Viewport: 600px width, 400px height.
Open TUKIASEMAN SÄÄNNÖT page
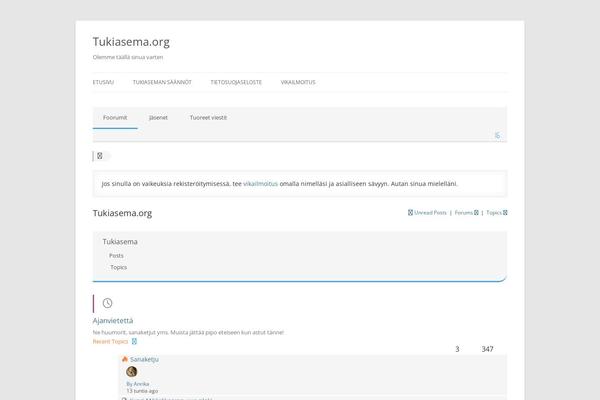click(162, 82)
